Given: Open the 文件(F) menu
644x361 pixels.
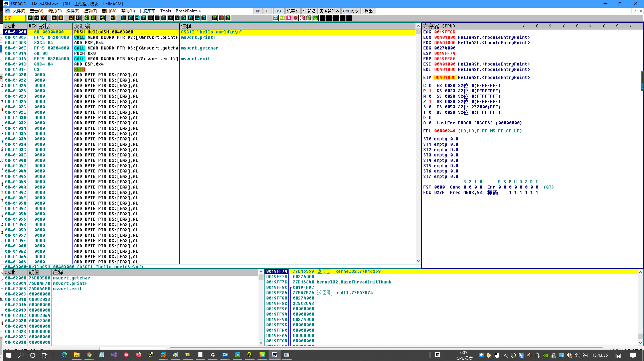Looking at the screenshot, I should point(19,11).
